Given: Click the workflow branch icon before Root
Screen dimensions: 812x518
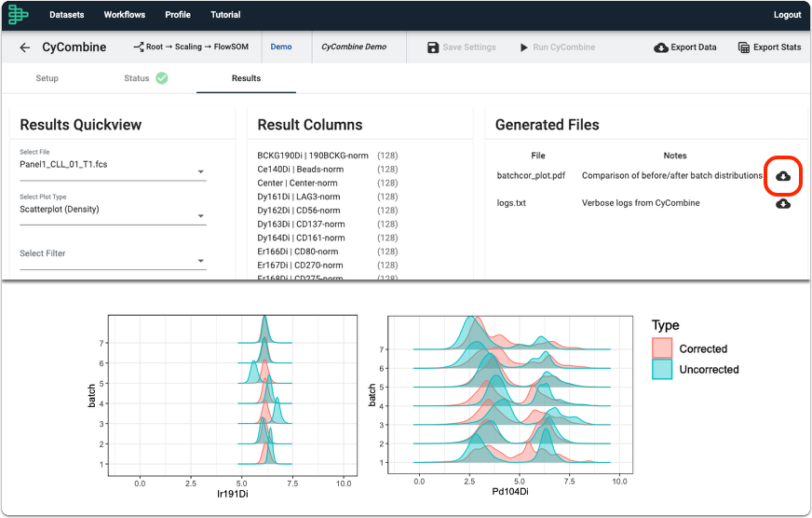Looking at the screenshot, I should click(138, 47).
